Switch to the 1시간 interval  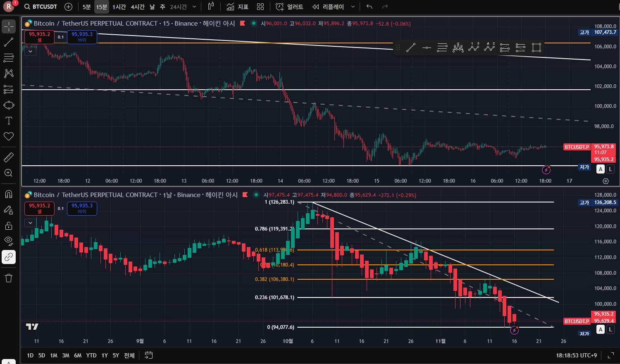(119, 7)
